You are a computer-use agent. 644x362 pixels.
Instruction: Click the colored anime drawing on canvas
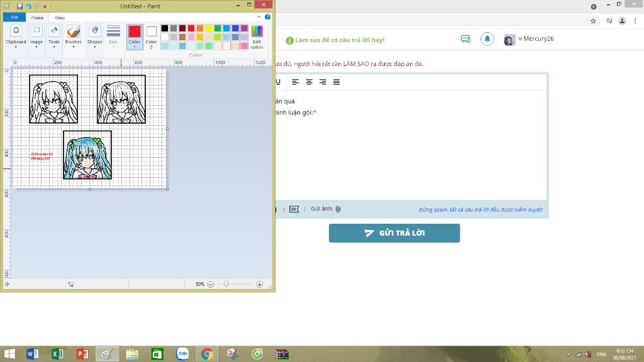(x=87, y=155)
